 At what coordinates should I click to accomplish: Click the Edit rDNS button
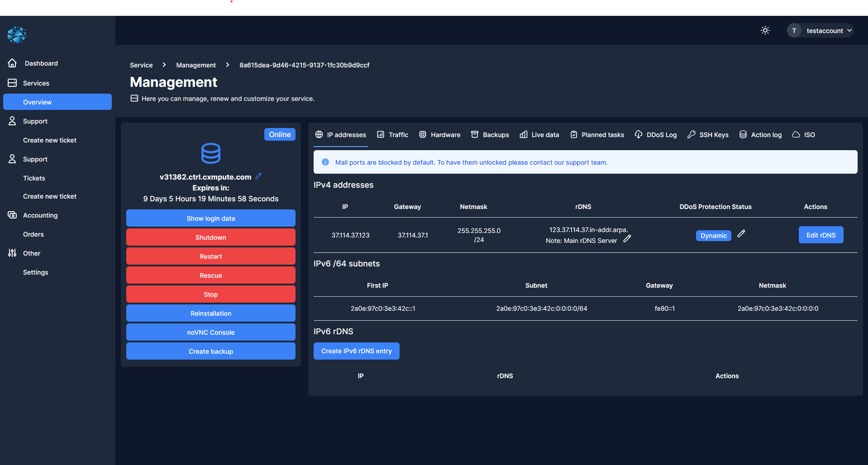(x=820, y=235)
